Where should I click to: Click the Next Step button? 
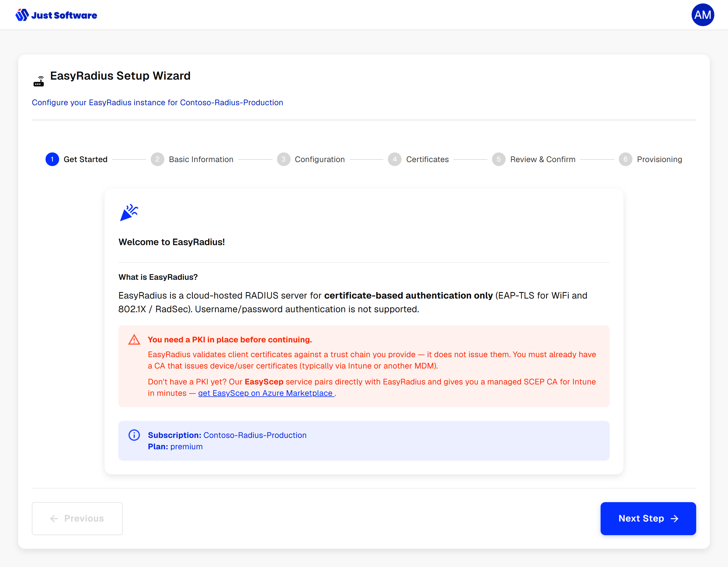coord(648,519)
